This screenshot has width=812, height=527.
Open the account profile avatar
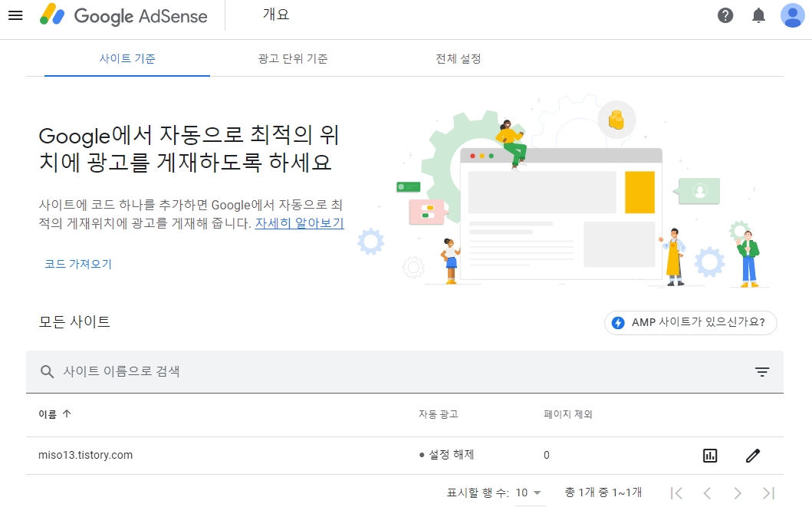click(792, 15)
